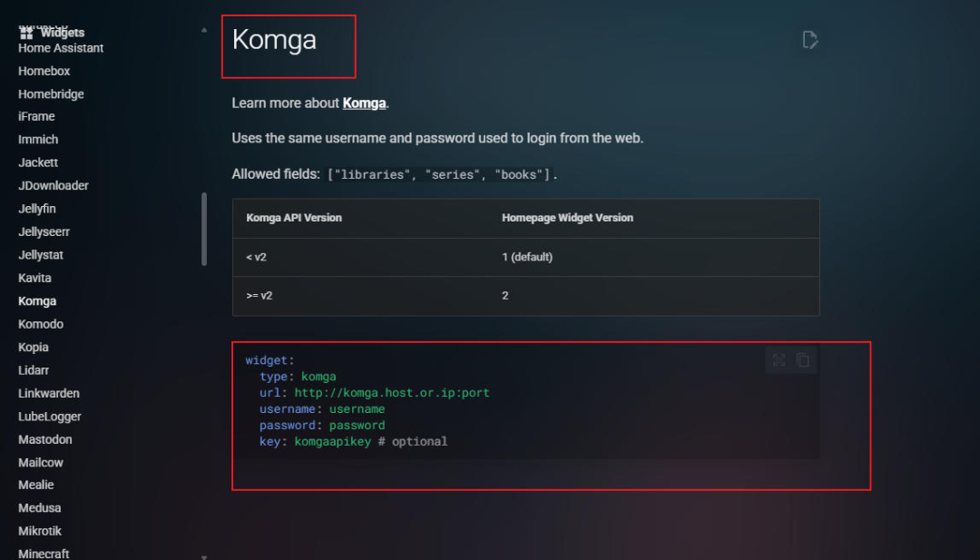Click the allowed fields code snippet
980x560 pixels.
439,175
